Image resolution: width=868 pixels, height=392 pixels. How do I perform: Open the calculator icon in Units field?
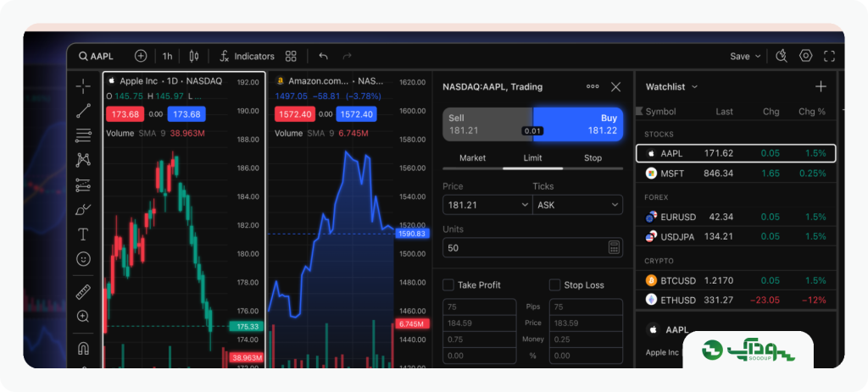[x=614, y=248]
